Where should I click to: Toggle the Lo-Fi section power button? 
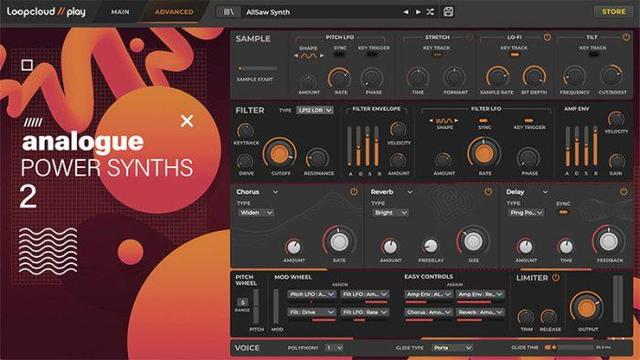(547, 37)
